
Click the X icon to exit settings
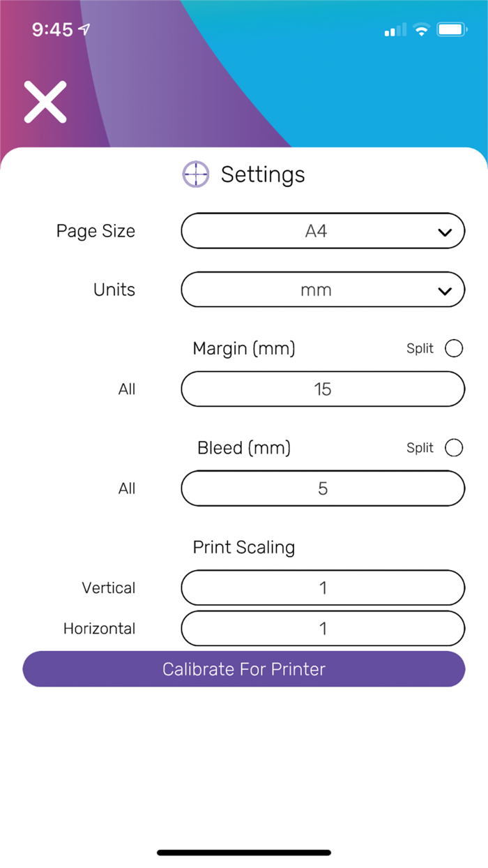(45, 102)
